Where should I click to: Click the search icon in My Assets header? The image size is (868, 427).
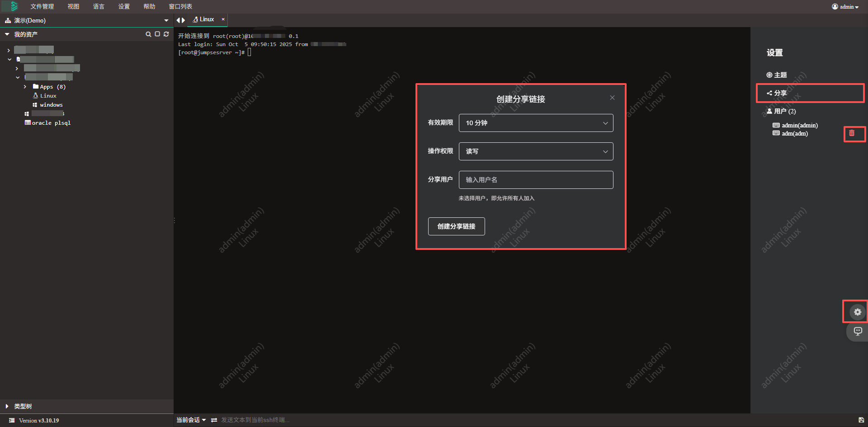[148, 34]
